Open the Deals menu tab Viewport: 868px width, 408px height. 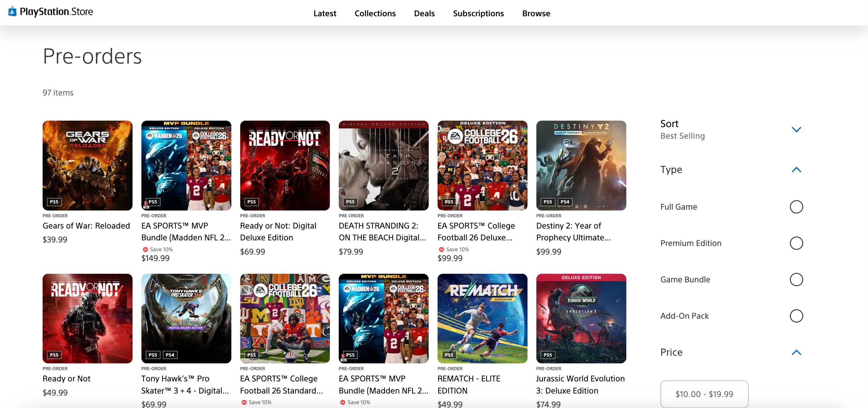point(424,14)
